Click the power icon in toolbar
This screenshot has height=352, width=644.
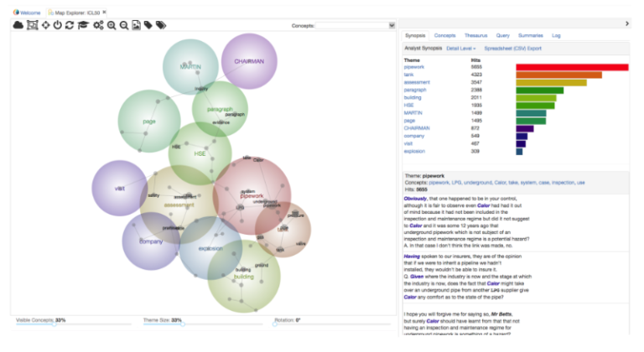(58, 26)
